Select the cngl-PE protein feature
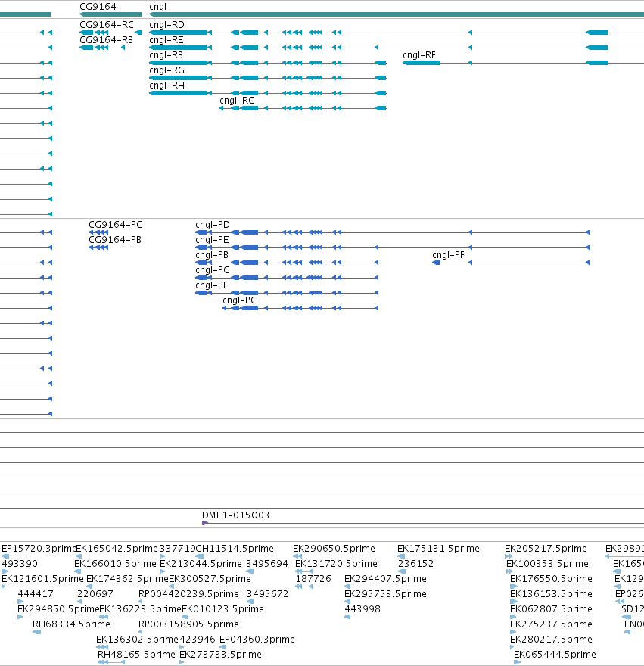The width and height of the screenshot is (644, 666). (392, 247)
